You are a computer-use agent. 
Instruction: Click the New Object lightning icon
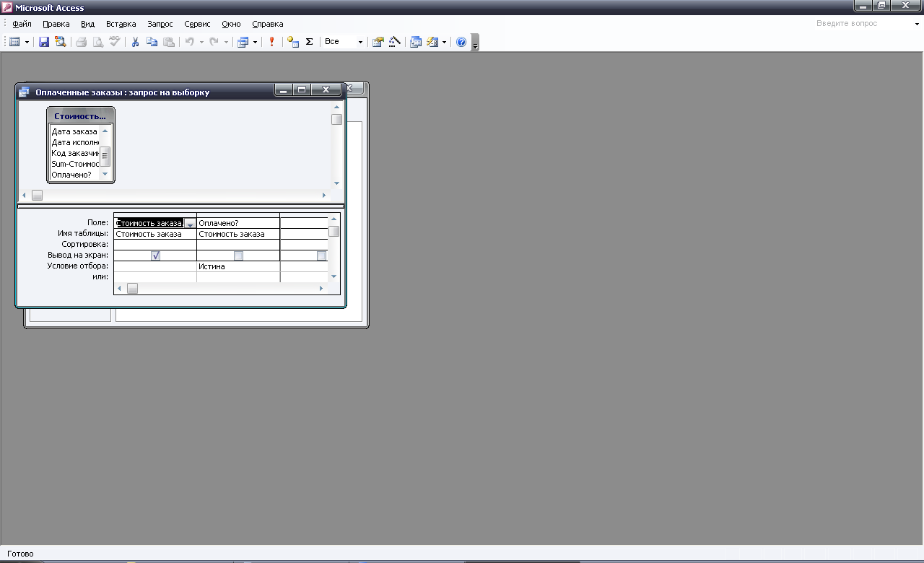pyautogui.click(x=432, y=42)
